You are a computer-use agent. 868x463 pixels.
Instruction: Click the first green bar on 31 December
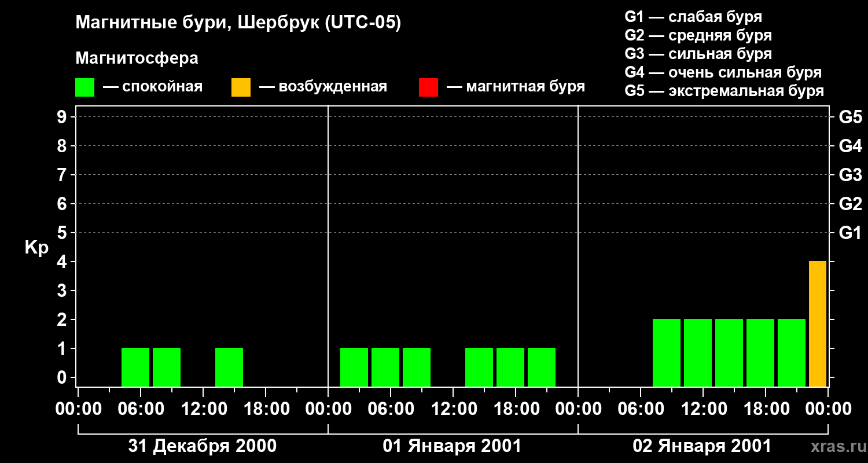pos(135,367)
